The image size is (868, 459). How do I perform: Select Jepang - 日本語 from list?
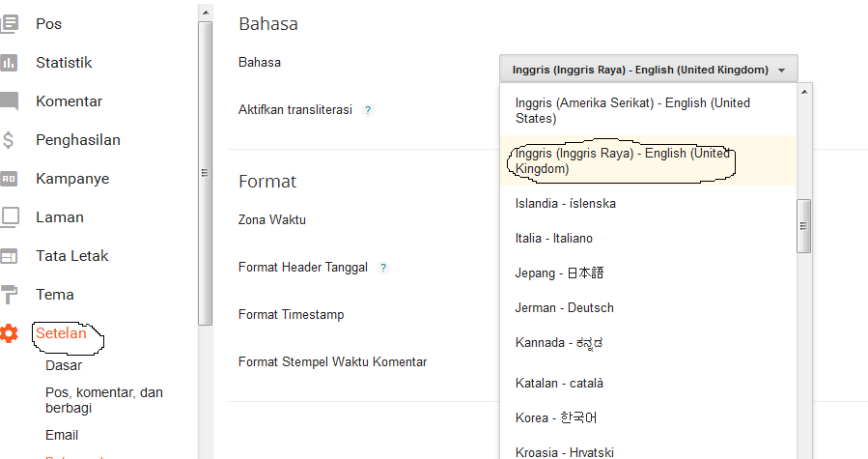pyautogui.click(x=560, y=273)
